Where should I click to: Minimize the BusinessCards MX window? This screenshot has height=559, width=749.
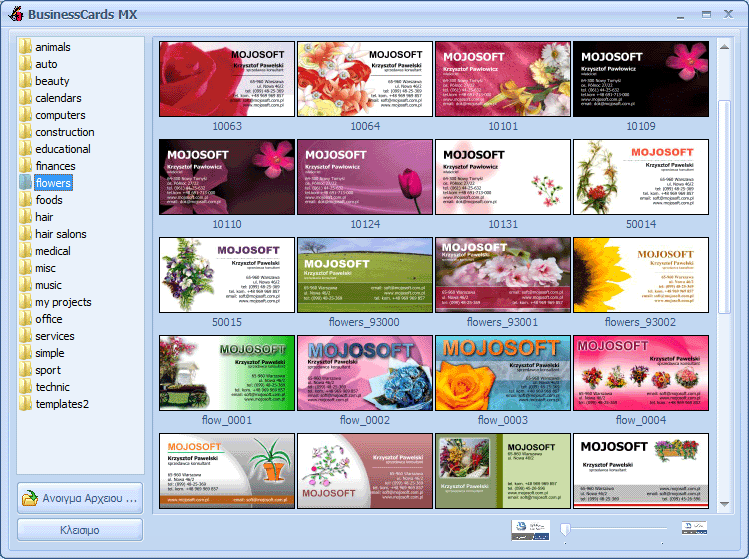coord(681,15)
